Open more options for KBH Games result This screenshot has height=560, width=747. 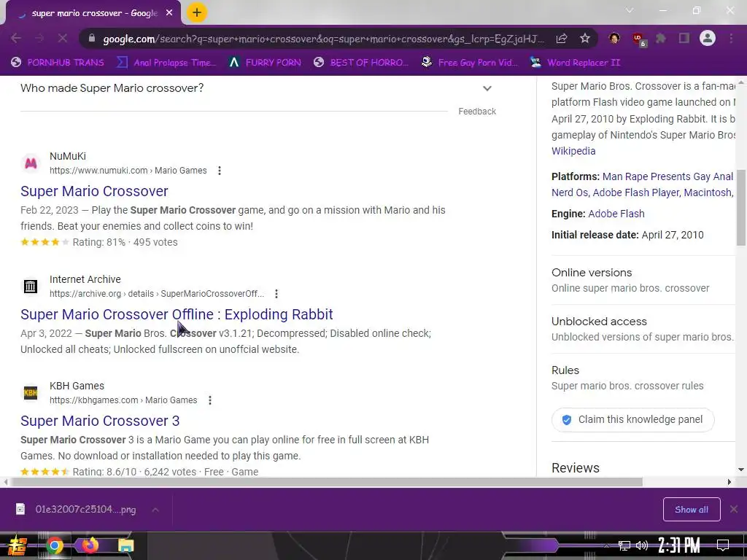(209, 400)
